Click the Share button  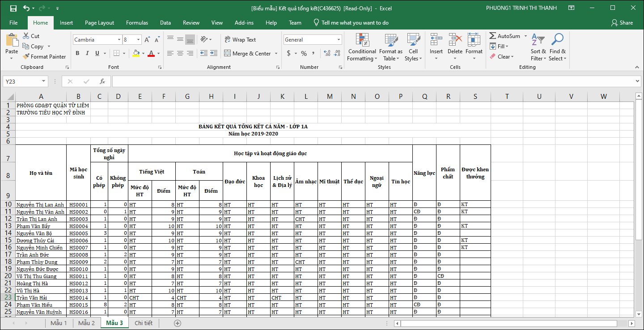(622, 23)
